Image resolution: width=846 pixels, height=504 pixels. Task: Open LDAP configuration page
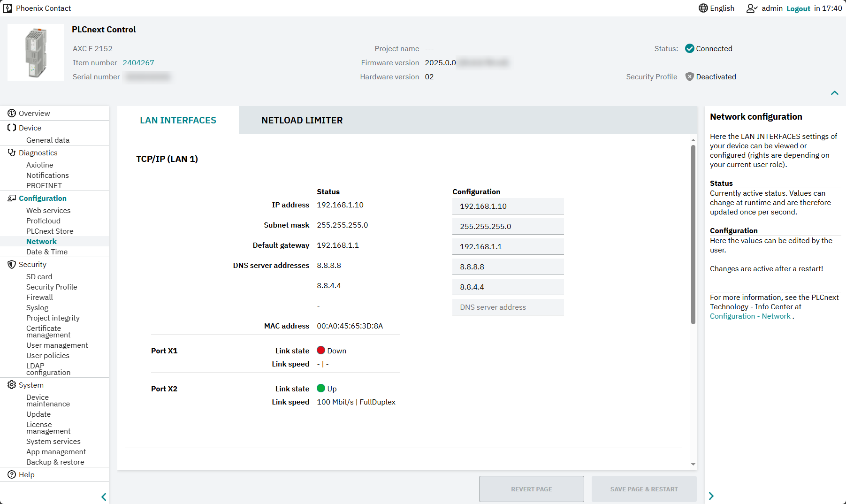(x=48, y=369)
